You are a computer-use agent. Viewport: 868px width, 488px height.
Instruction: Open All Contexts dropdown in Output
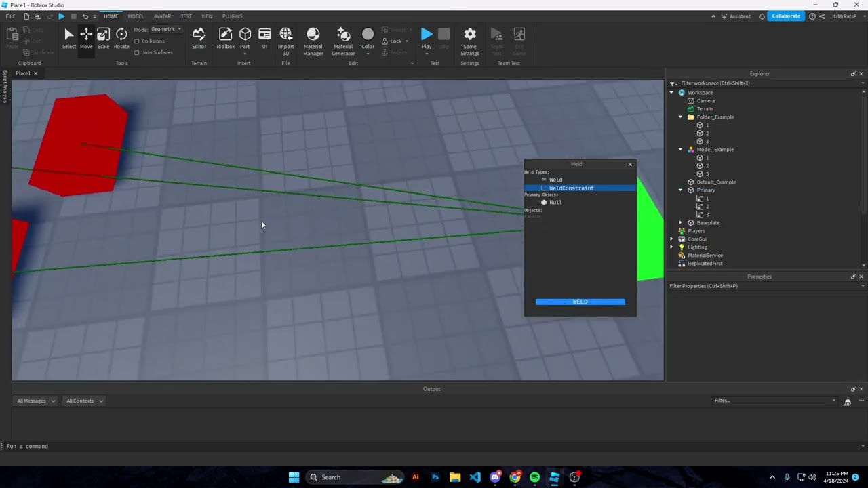[x=84, y=401]
